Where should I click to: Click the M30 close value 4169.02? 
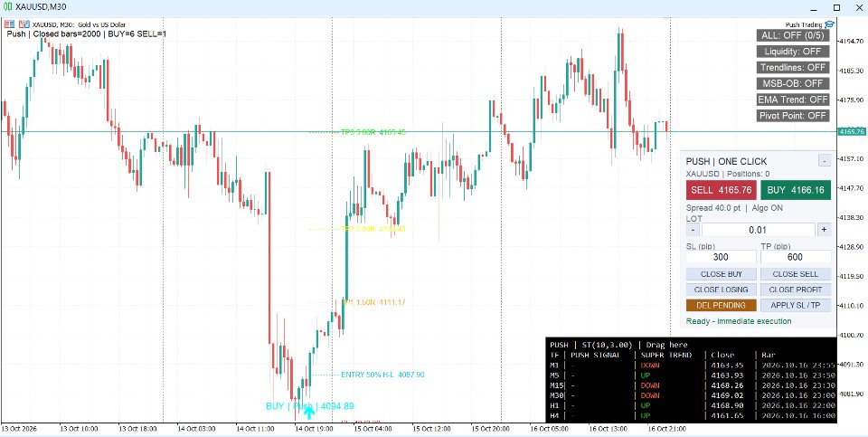point(728,395)
